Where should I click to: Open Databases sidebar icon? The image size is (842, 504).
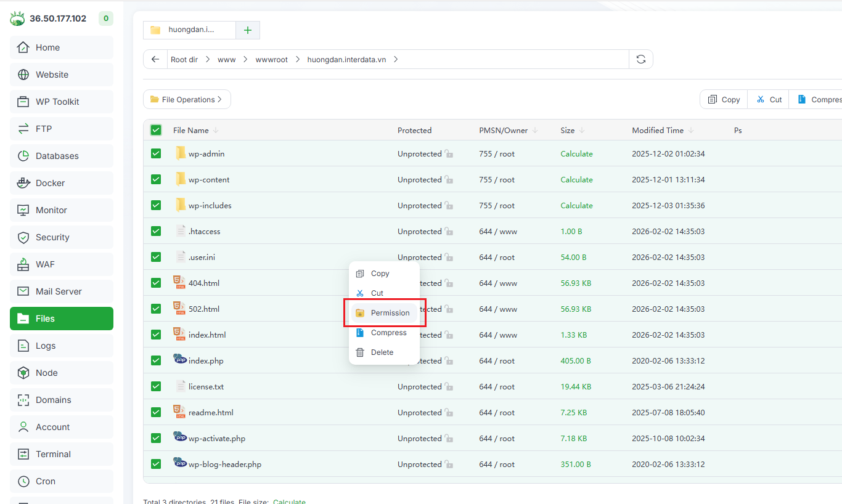(23, 156)
